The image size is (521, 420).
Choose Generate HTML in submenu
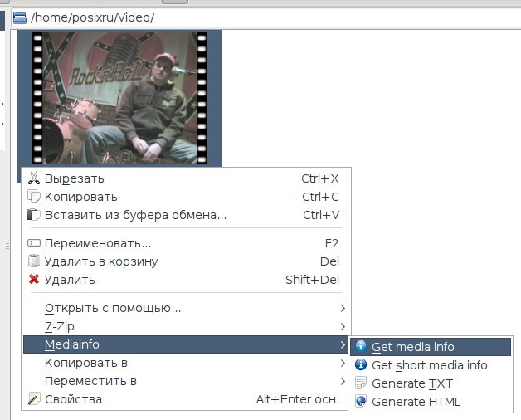point(431,402)
